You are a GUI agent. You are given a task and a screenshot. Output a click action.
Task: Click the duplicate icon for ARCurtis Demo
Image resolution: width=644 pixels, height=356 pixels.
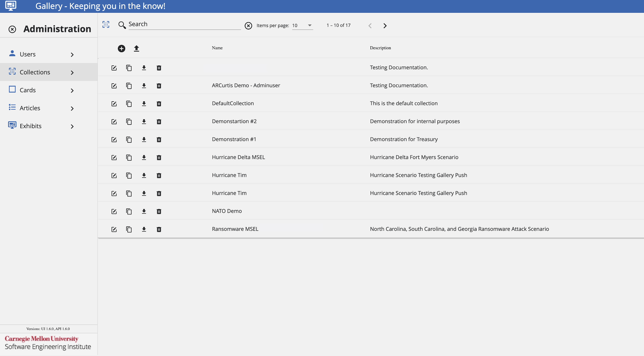129,85
